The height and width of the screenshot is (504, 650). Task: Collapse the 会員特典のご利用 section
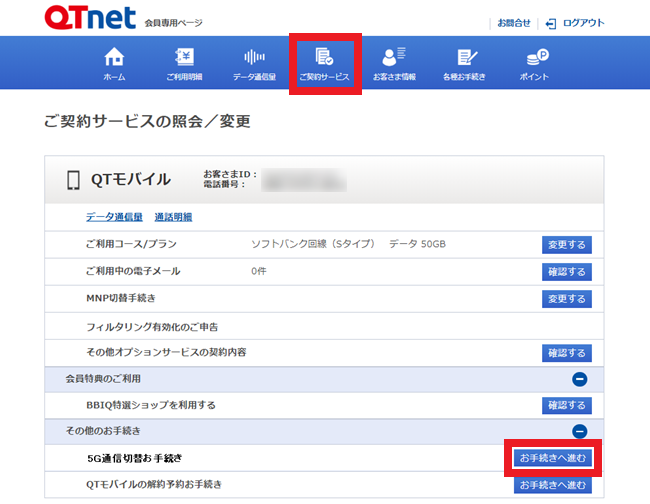click(580, 379)
